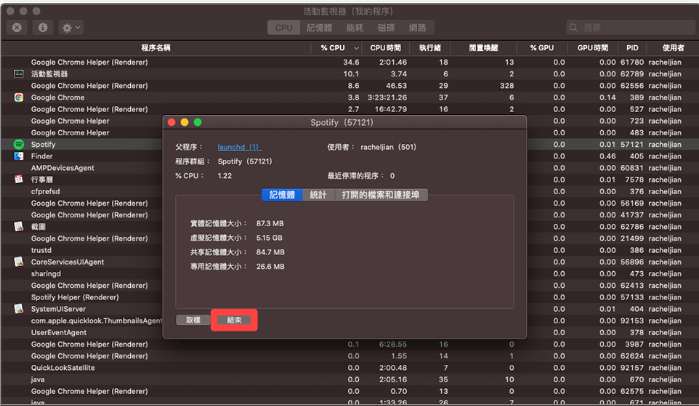Click the 34.6 CPU percentage value

(x=351, y=62)
